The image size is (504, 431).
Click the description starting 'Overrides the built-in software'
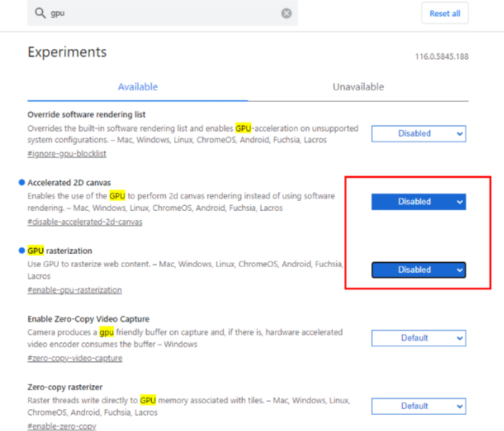click(193, 134)
